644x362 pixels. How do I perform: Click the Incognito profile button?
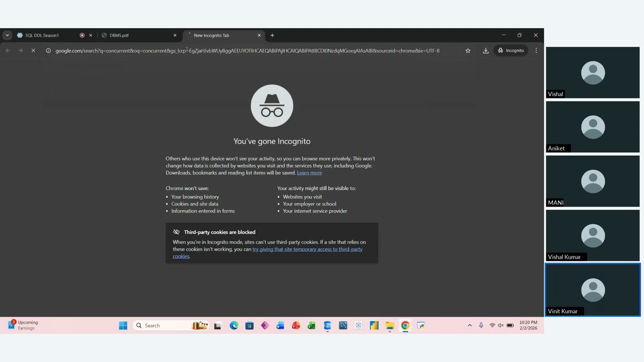point(511,50)
